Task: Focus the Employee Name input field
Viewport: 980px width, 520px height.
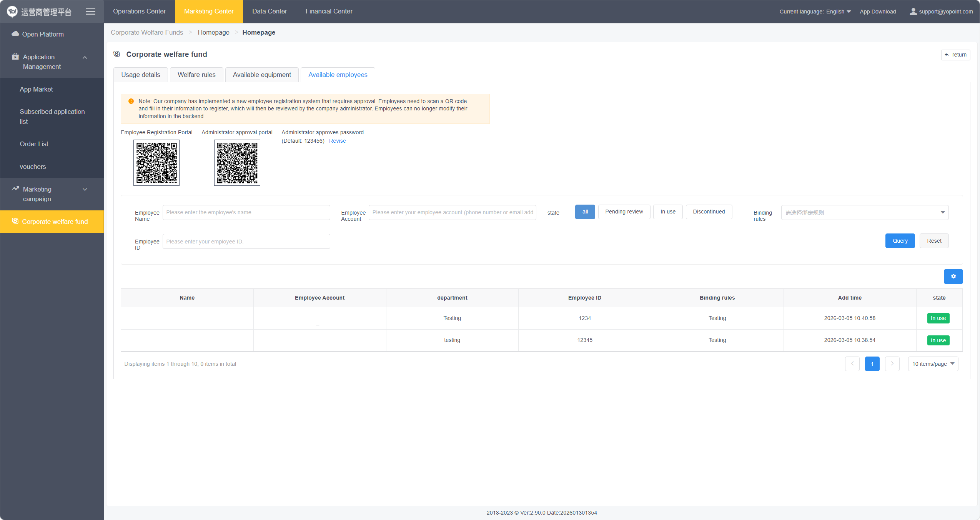Action: [x=246, y=212]
